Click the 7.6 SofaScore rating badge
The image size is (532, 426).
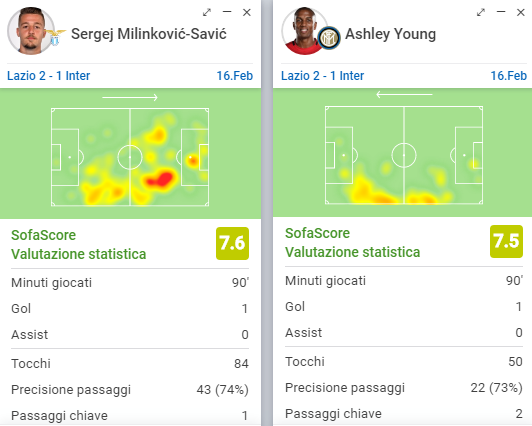232,244
